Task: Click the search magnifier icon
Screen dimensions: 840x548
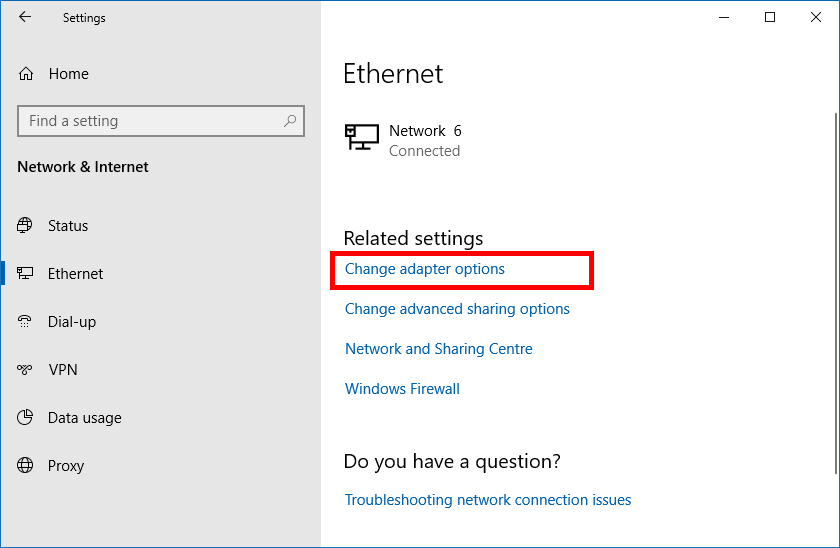Action: [290, 121]
